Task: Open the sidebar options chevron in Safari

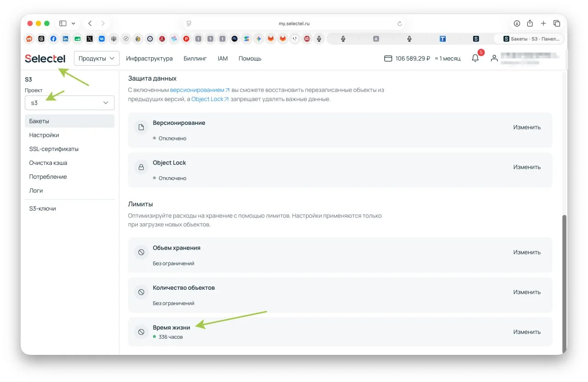Action: 73,23
